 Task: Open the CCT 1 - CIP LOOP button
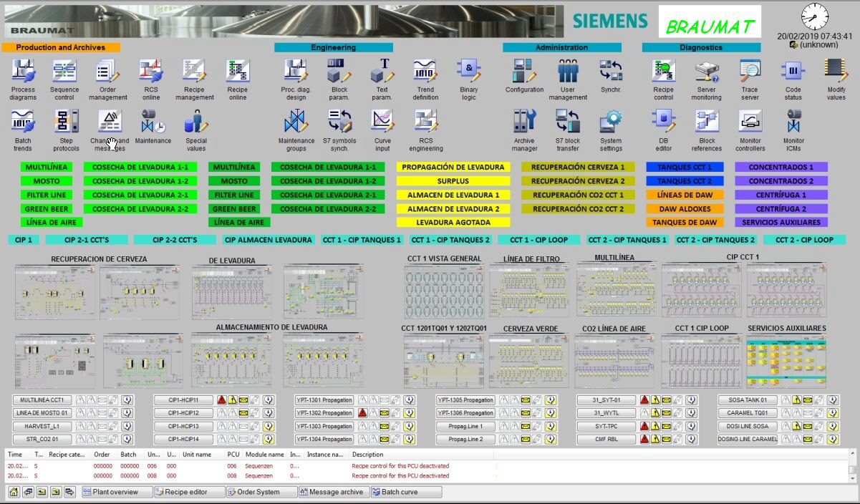click(x=539, y=240)
